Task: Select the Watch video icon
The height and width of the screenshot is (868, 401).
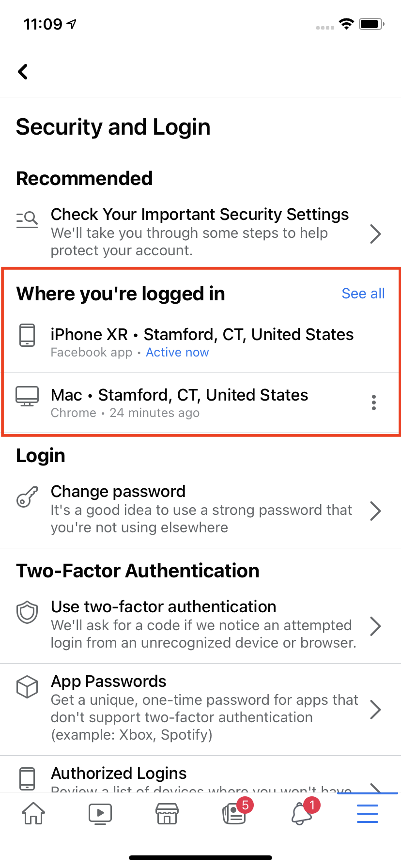Action: (100, 814)
